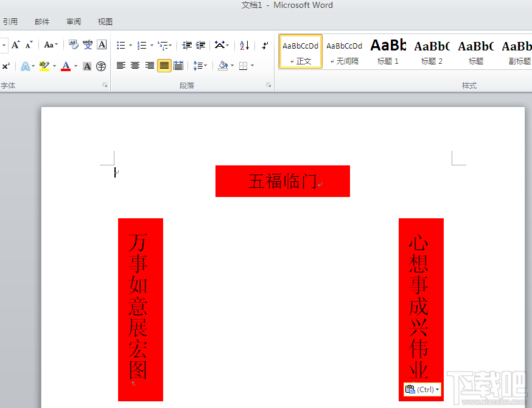Select the Increase Indent icon
The width and height of the screenshot is (532, 408).
point(200,45)
